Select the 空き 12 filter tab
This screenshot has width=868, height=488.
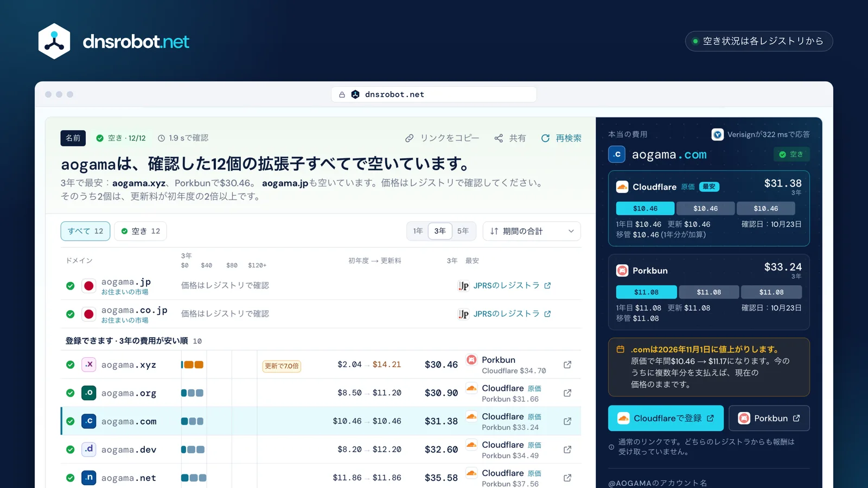[141, 231]
